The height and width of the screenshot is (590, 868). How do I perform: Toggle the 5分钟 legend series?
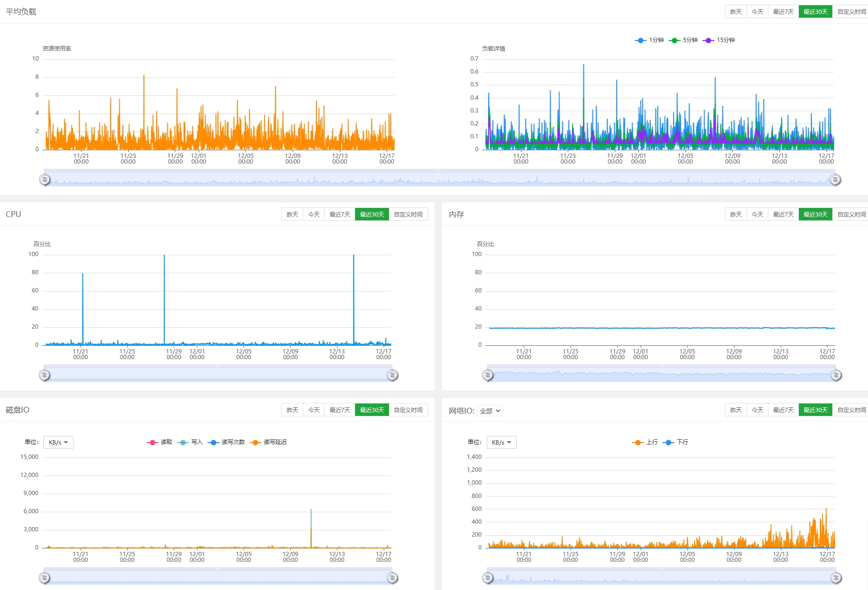(683, 40)
